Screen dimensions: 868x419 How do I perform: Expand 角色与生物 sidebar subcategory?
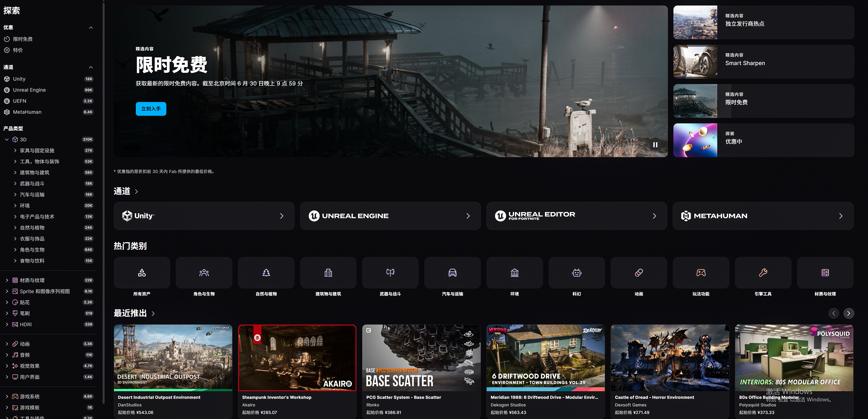coord(15,250)
